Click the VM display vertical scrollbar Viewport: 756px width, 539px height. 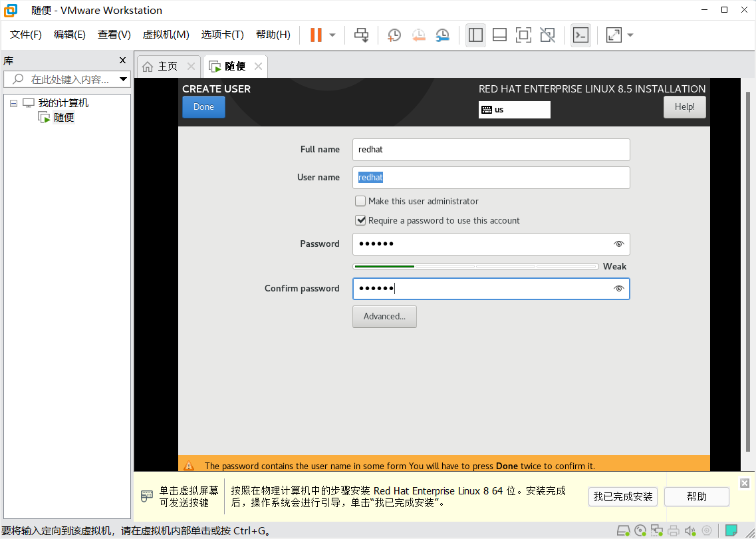[x=748, y=271]
